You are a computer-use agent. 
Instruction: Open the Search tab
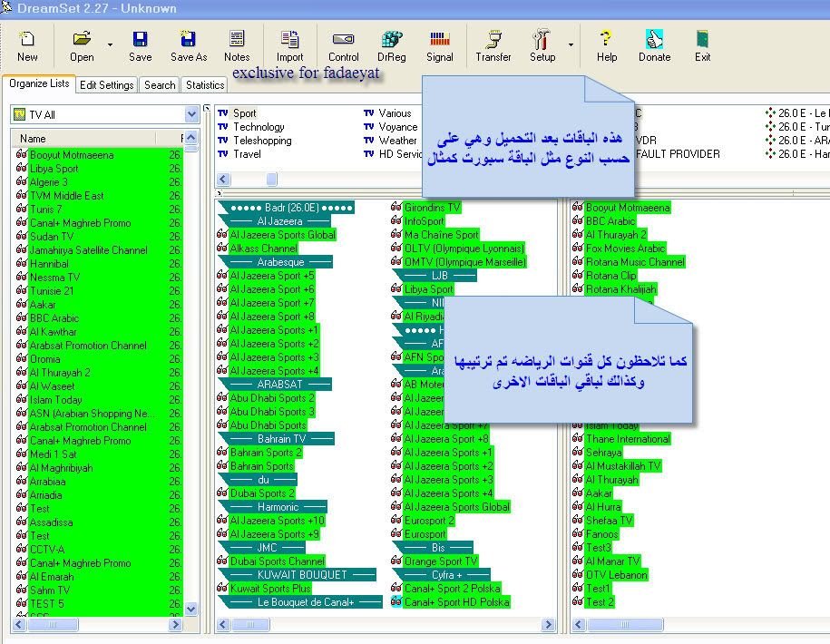(x=160, y=84)
